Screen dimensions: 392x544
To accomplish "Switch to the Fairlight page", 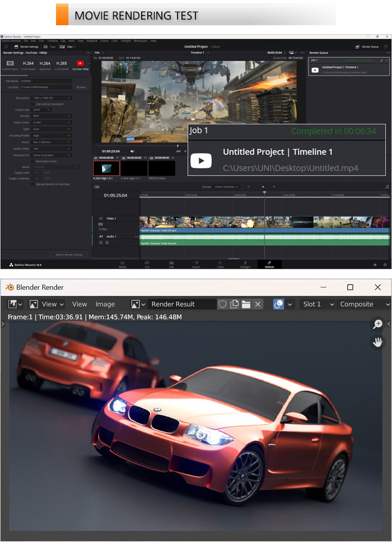I will tap(245, 264).
